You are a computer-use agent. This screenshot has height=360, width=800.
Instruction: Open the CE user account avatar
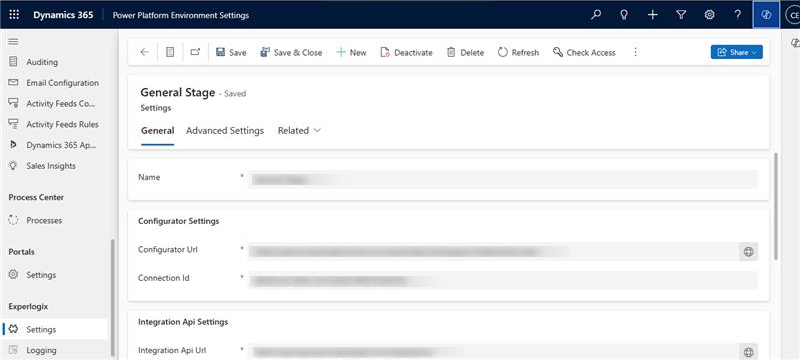pyautogui.click(x=793, y=15)
